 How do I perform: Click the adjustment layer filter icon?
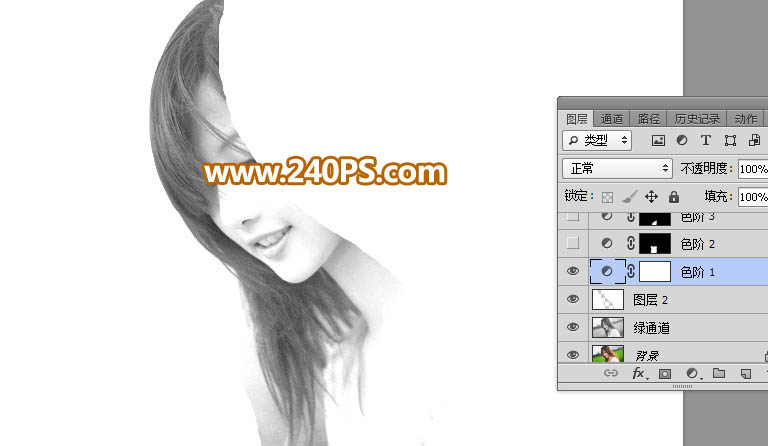tap(682, 141)
